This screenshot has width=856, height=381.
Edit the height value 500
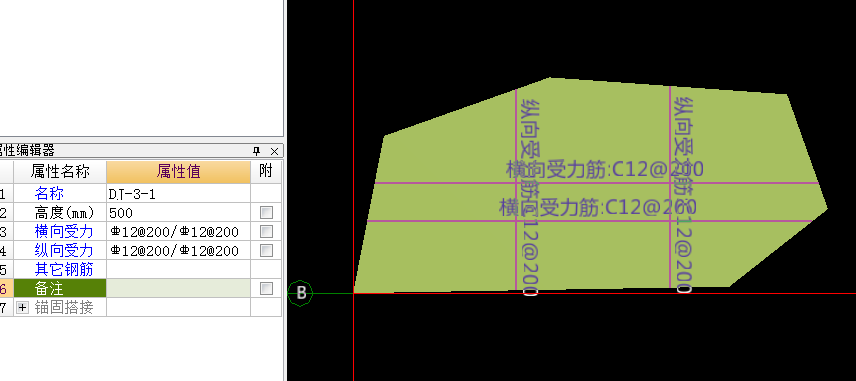179,212
